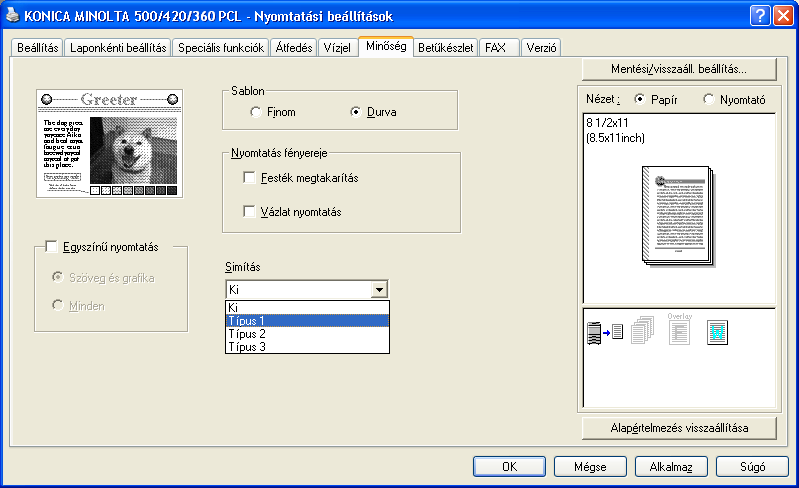
Task: Choose Típus 1 smoothing option
Action: pyautogui.click(x=307, y=320)
